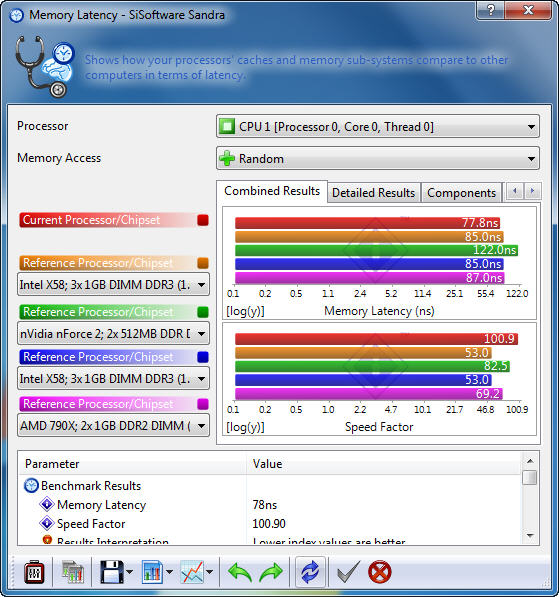Image resolution: width=559 pixels, height=597 pixels.
Task: Click the bar chart report icon
Action: (152, 572)
